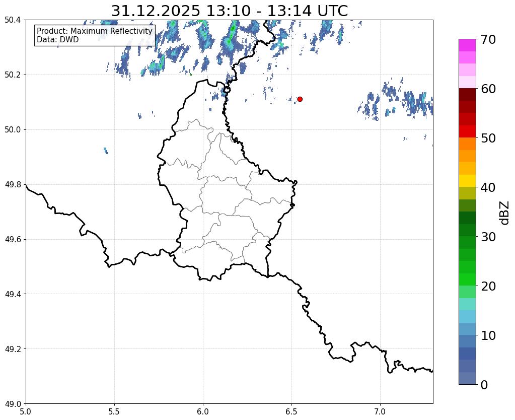
Task: Click the red station marker dot
Action: (300, 99)
